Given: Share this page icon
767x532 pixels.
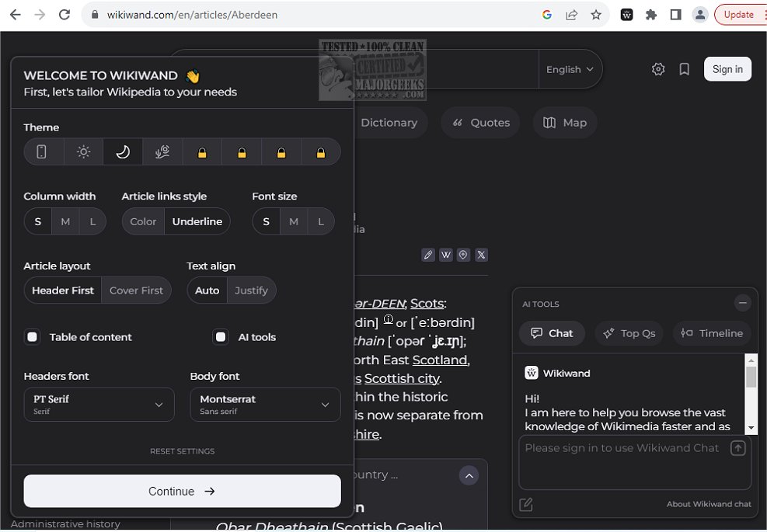Looking at the screenshot, I should click(x=571, y=15).
